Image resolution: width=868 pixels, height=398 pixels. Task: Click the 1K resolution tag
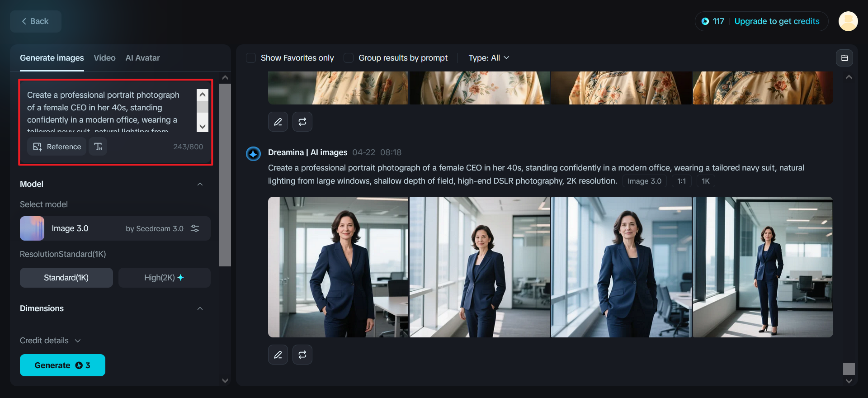(x=706, y=181)
